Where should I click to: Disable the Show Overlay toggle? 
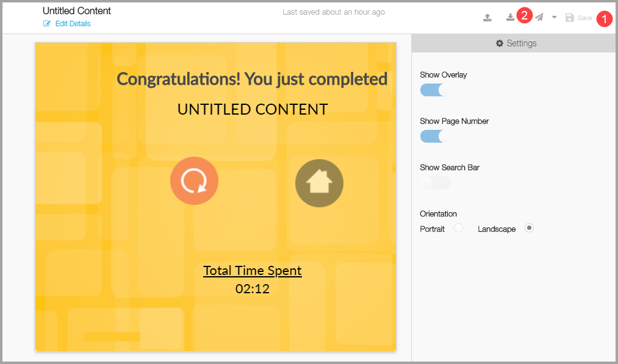(435, 90)
